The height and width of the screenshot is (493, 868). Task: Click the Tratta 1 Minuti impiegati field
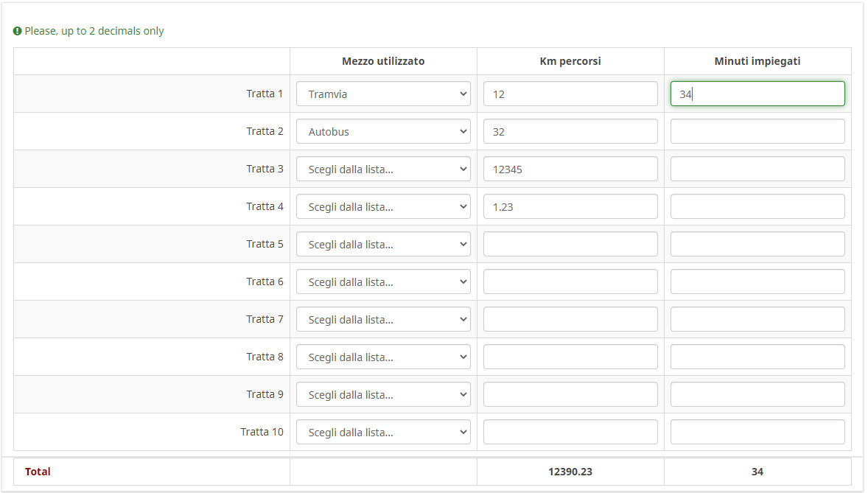pyautogui.click(x=757, y=94)
